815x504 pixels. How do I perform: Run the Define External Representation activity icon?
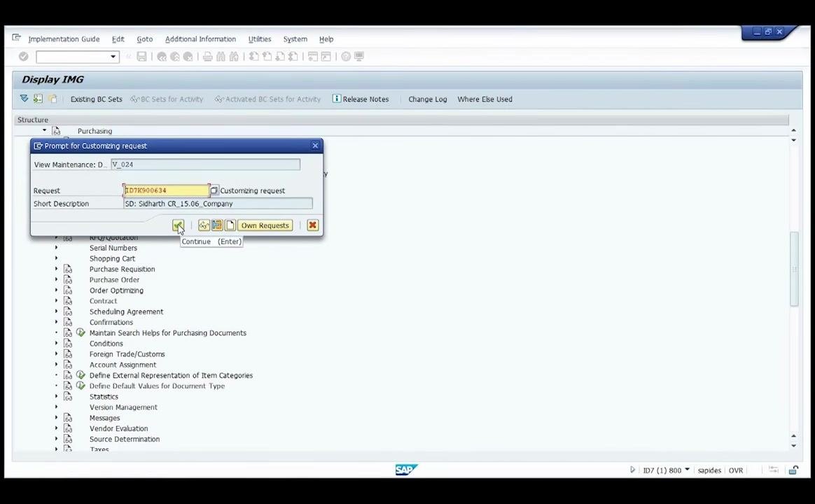[81, 375]
